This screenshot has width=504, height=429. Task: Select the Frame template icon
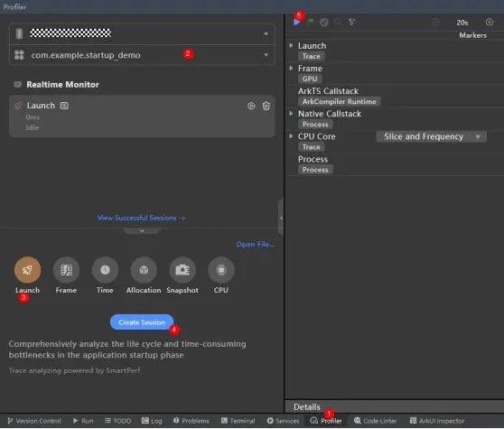(66, 270)
